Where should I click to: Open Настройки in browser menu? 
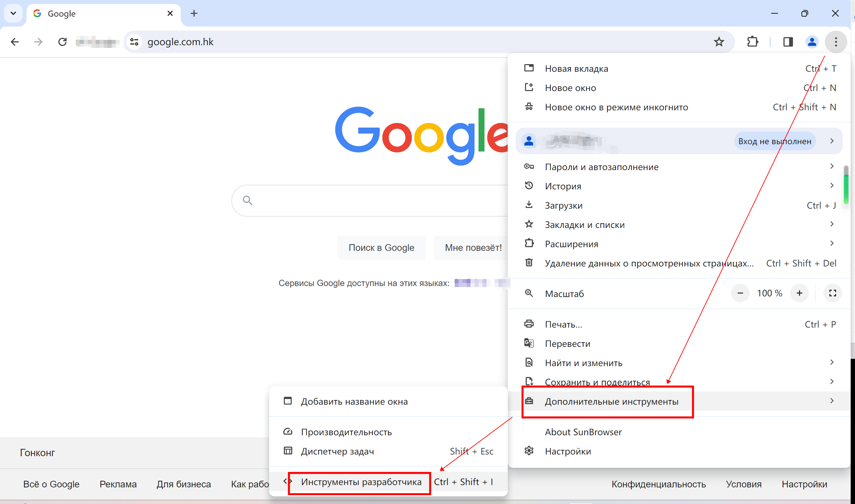click(x=679, y=452)
